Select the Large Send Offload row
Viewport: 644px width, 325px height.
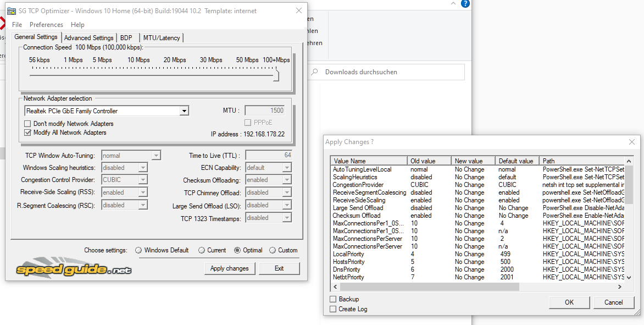[x=478, y=208]
